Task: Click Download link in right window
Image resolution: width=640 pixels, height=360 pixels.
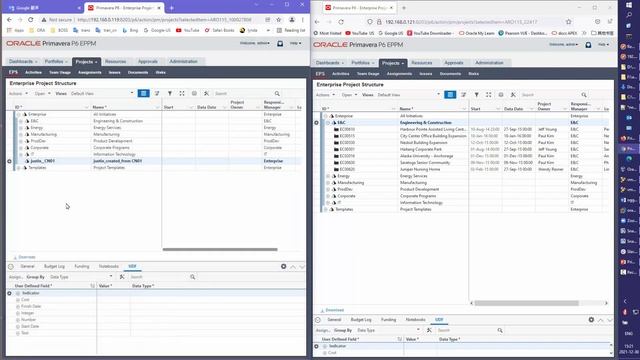Action: (x=332, y=310)
